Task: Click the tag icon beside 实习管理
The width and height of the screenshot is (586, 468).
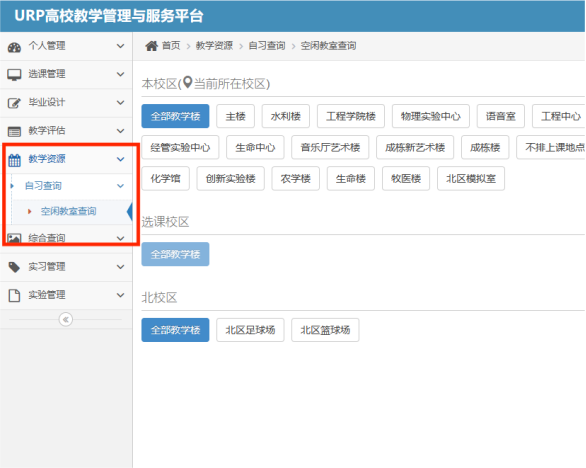Action: 14,267
